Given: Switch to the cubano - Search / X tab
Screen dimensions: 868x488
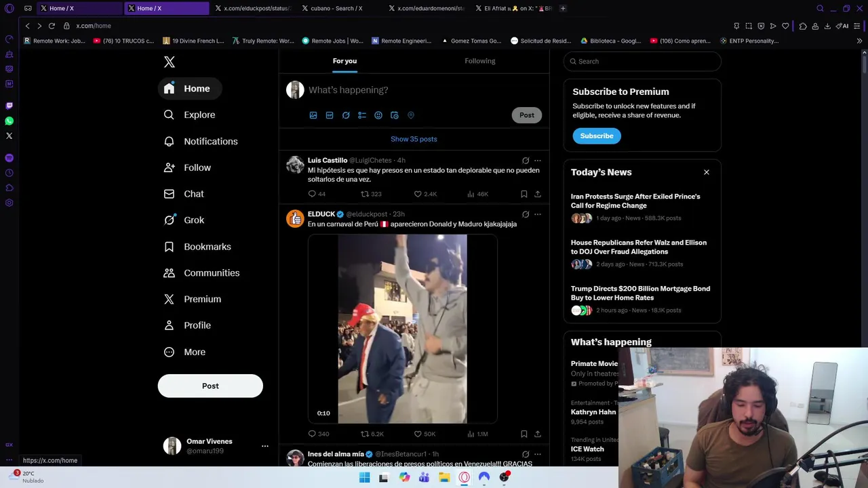Looking at the screenshot, I should [x=337, y=8].
